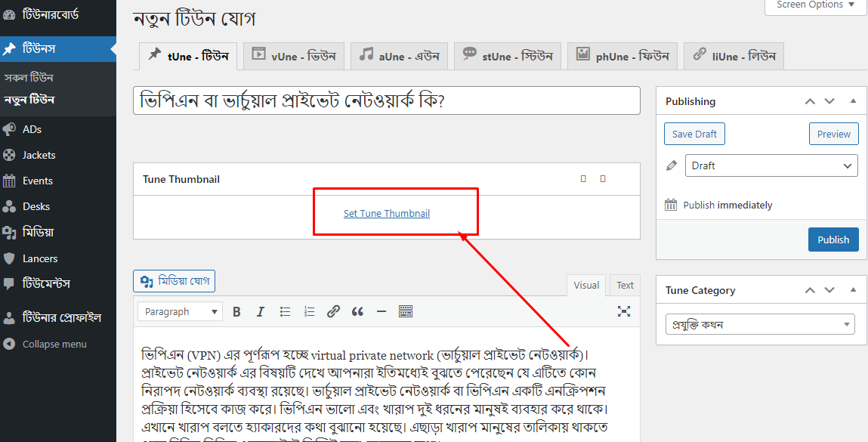Insert a bulleted list

pos(285,311)
